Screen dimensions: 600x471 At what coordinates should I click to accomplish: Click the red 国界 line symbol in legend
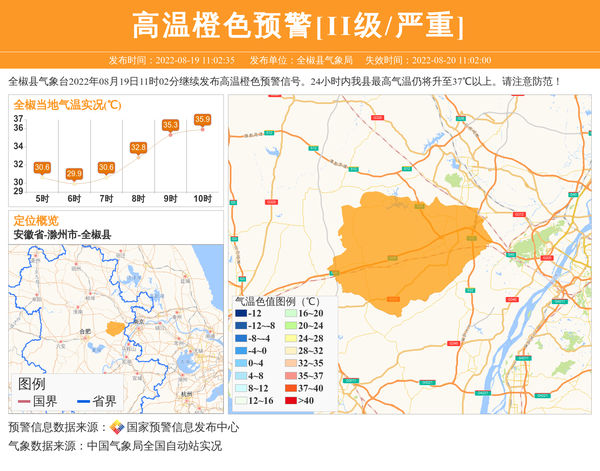tap(24, 401)
